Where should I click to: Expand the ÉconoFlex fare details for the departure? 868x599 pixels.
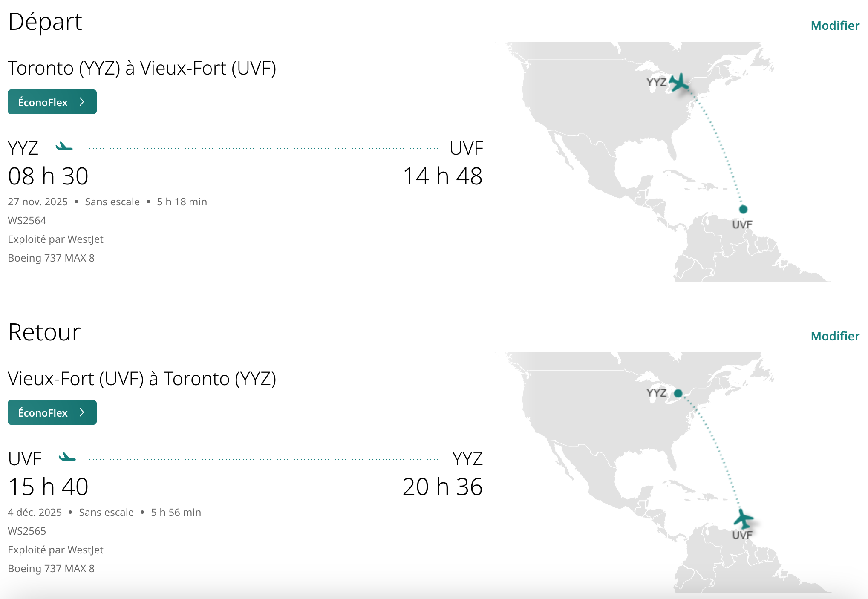[52, 102]
